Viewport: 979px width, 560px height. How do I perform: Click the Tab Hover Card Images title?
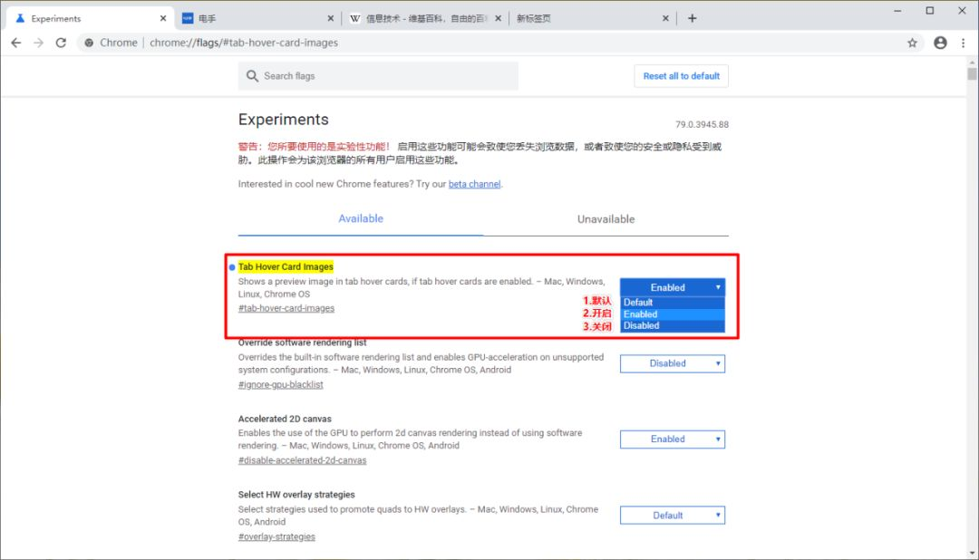tap(286, 266)
